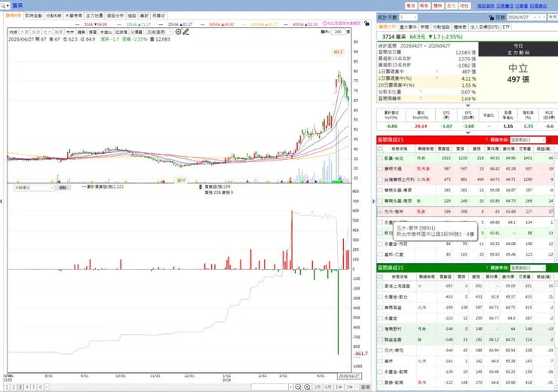The width and height of the screenshot is (558, 392).
Task: Click help icon in green 賣超15 header
Action: [x=486, y=268]
